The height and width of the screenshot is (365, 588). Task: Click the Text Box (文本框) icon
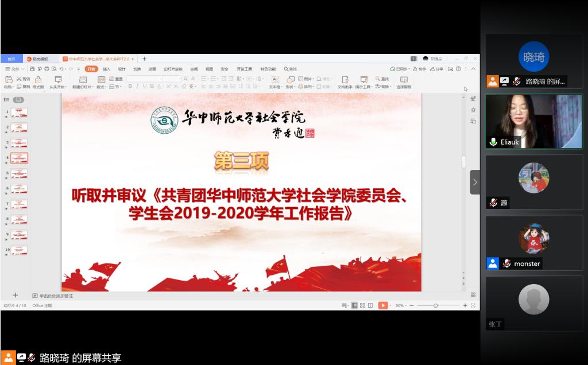click(275, 79)
